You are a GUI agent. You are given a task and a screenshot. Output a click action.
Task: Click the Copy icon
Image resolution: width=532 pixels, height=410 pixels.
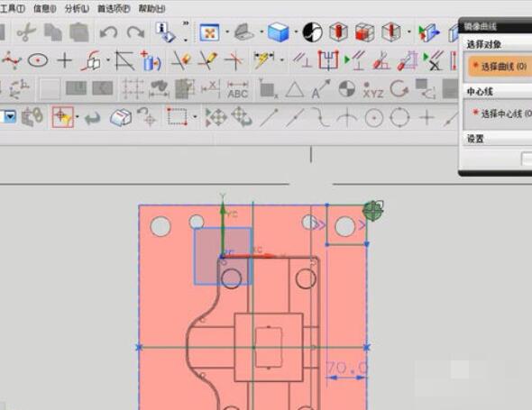53,32
